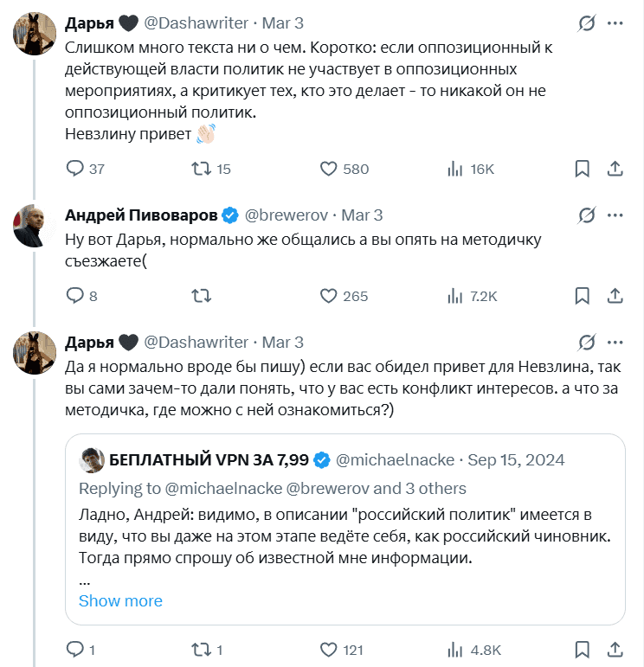Share Андрей Пивоваров's reply tweet

click(615, 296)
